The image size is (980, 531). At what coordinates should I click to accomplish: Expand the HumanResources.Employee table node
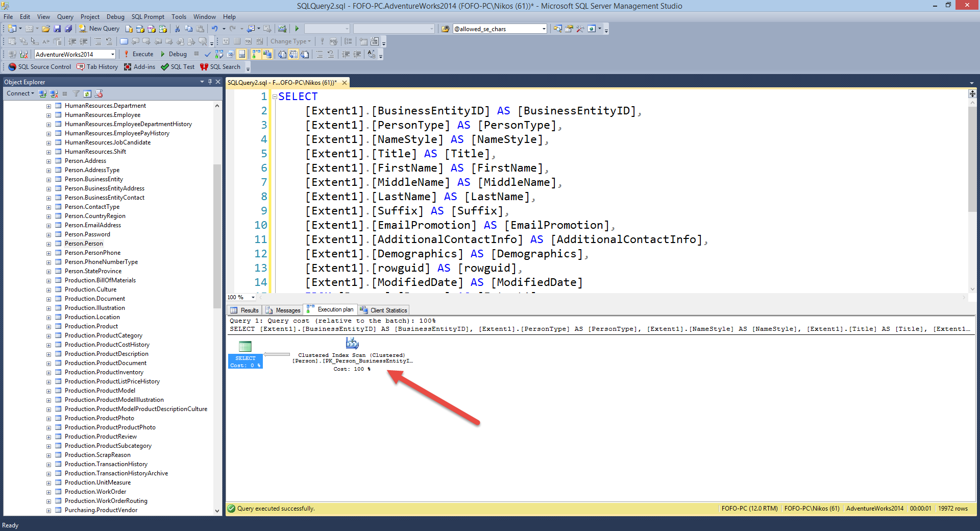coord(48,115)
